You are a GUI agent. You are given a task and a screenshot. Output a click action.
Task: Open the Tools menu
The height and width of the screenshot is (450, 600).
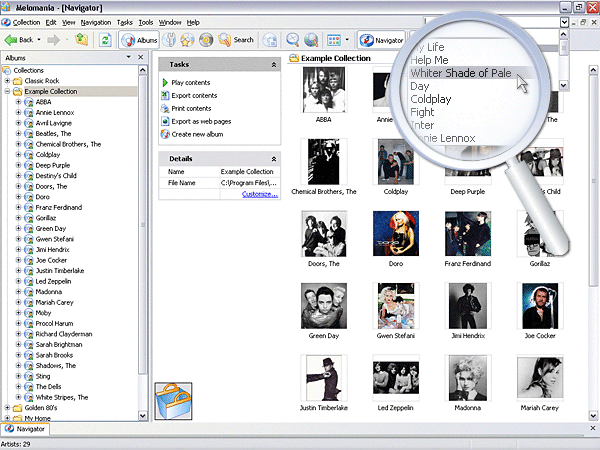coord(146,23)
